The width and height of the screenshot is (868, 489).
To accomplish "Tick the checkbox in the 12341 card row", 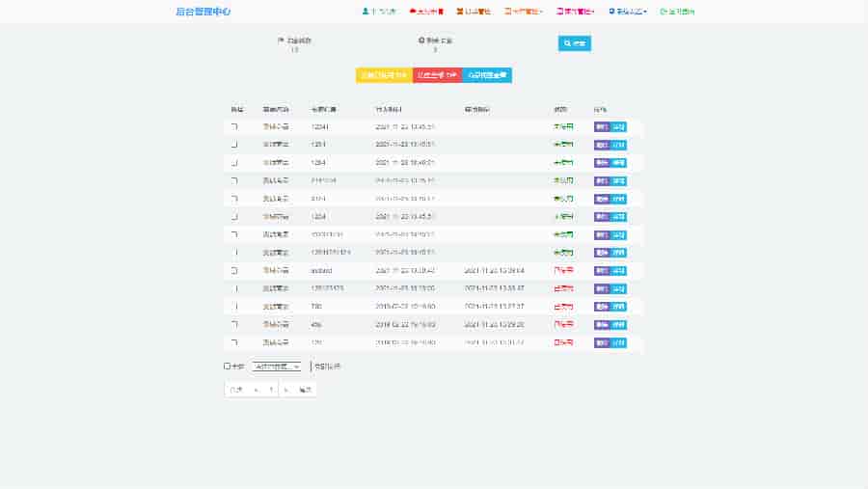I will 233,126.
